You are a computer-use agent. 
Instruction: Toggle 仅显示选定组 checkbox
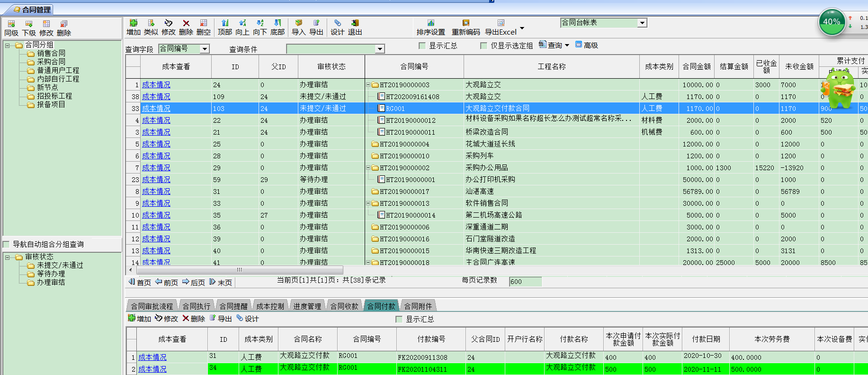483,46
